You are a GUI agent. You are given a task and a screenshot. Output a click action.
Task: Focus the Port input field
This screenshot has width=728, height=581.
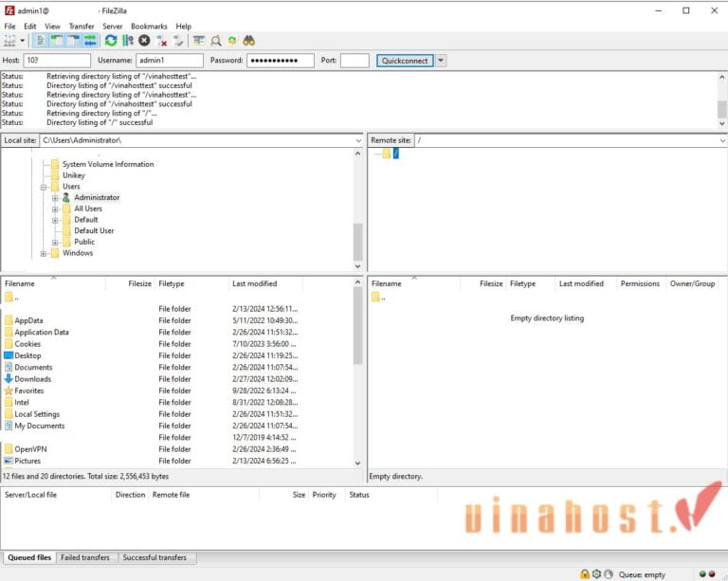point(355,61)
